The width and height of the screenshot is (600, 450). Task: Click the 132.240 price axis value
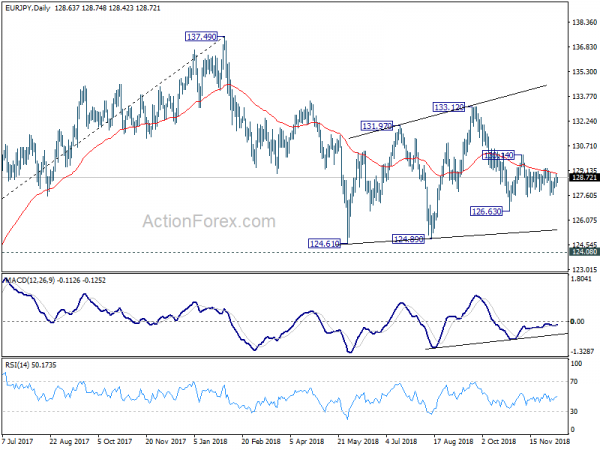(584, 121)
